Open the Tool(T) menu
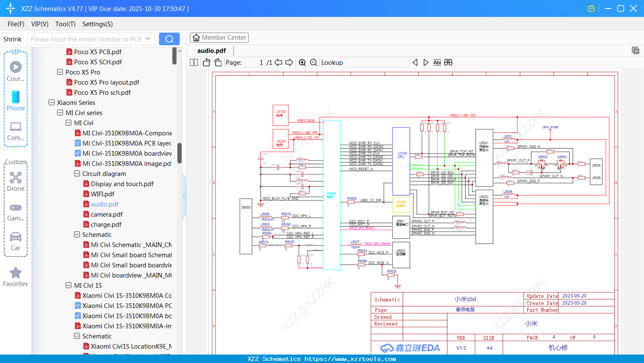 [65, 24]
